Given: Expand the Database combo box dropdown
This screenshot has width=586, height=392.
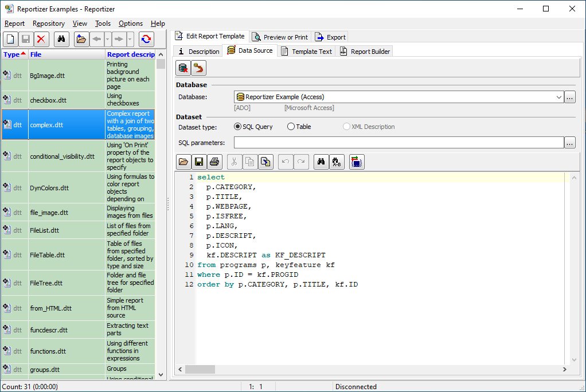Looking at the screenshot, I should click(x=559, y=97).
